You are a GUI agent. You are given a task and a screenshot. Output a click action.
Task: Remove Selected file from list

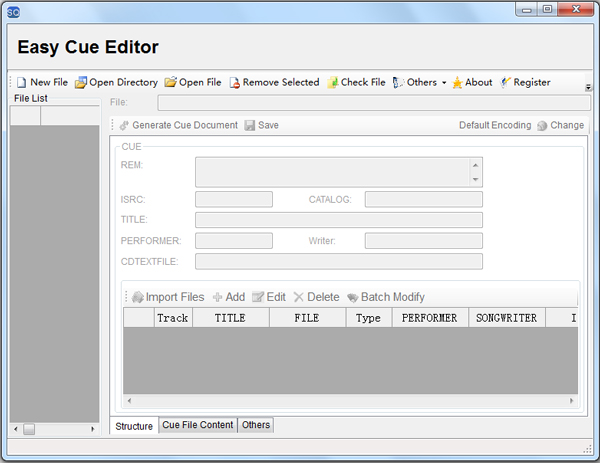[x=235, y=82]
